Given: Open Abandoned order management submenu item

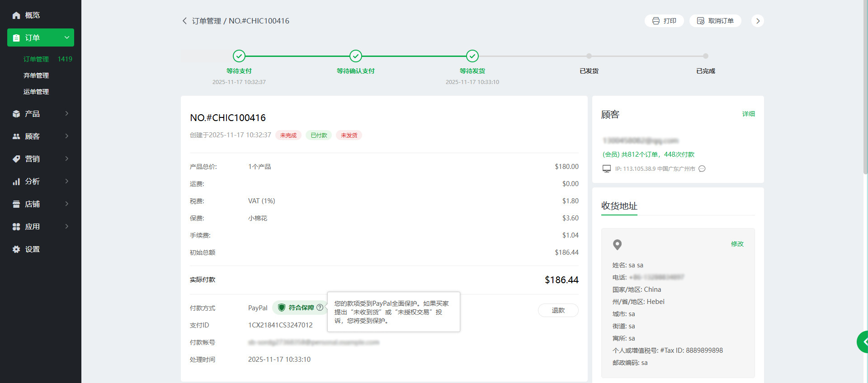Looking at the screenshot, I should tap(36, 75).
